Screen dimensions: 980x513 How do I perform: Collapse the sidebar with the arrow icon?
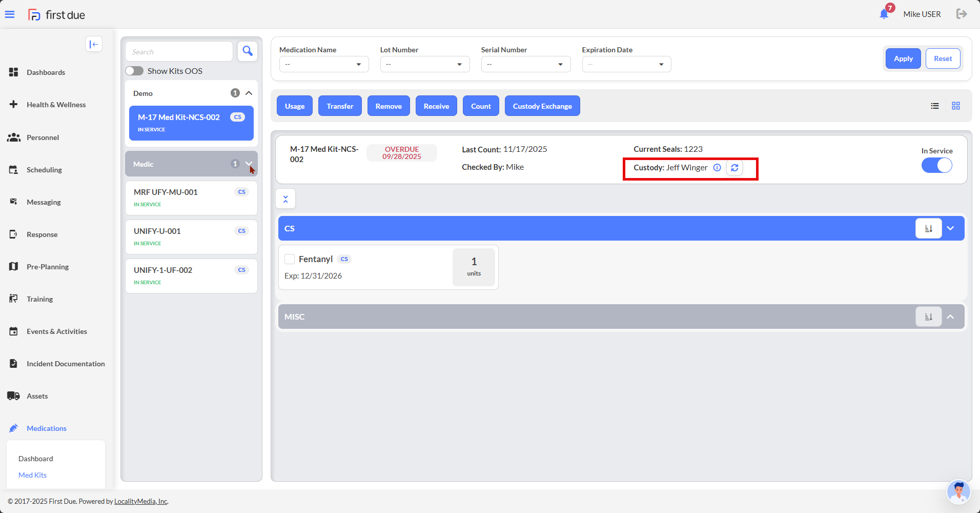coord(94,44)
